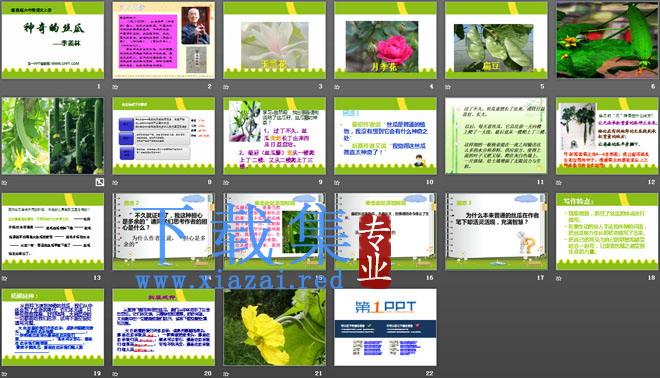Image resolution: width=660 pixels, height=378 pixels.
Task: Click the animation star icon under slide 2
Action: (x=115, y=87)
